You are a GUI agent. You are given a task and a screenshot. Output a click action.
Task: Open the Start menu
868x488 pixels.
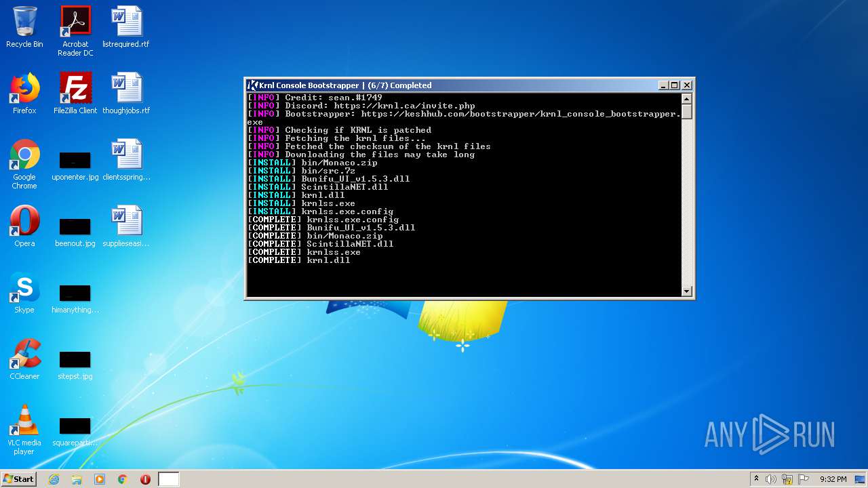[x=18, y=479]
